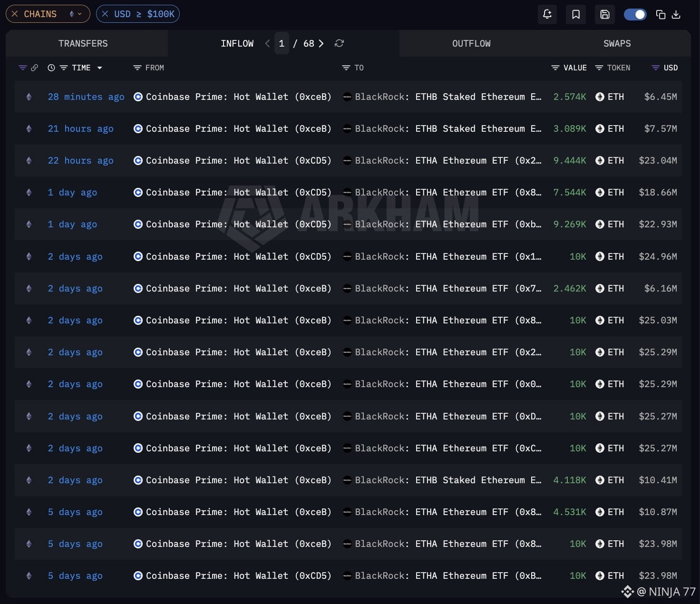
Task: Click the Ethereum chain icon in the $10.41M row
Action: [29, 480]
